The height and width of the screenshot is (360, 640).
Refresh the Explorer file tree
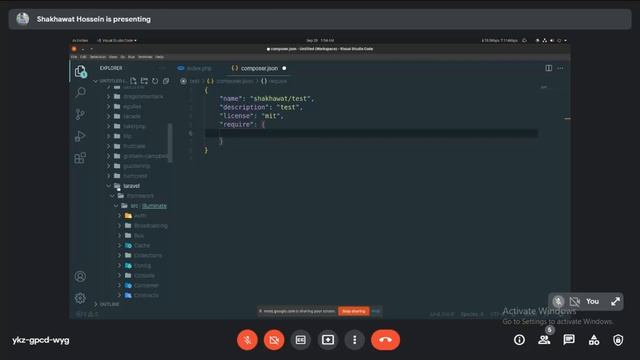click(155, 81)
